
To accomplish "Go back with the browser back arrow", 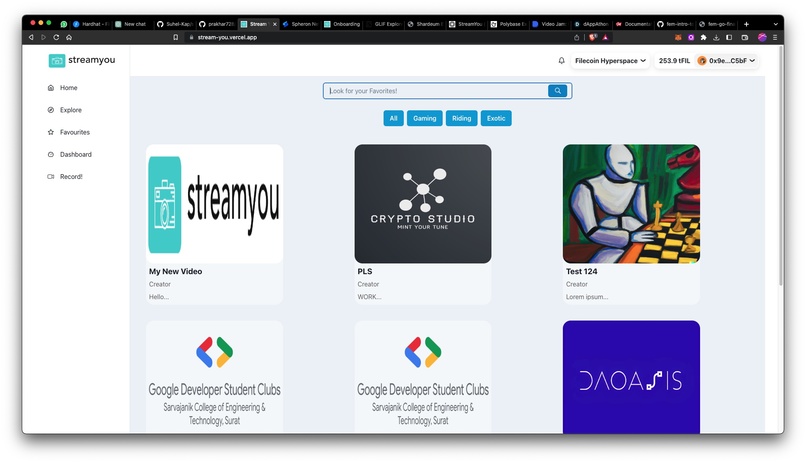I will [x=31, y=37].
